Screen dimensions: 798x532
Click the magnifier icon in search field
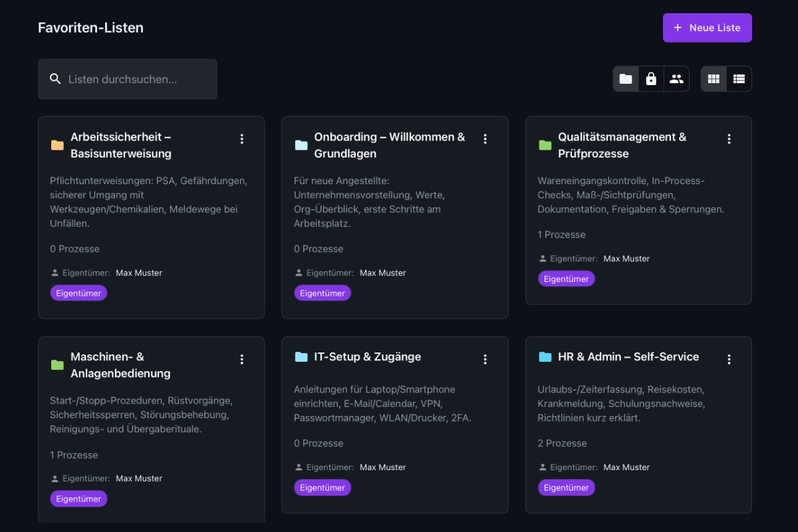(56, 79)
